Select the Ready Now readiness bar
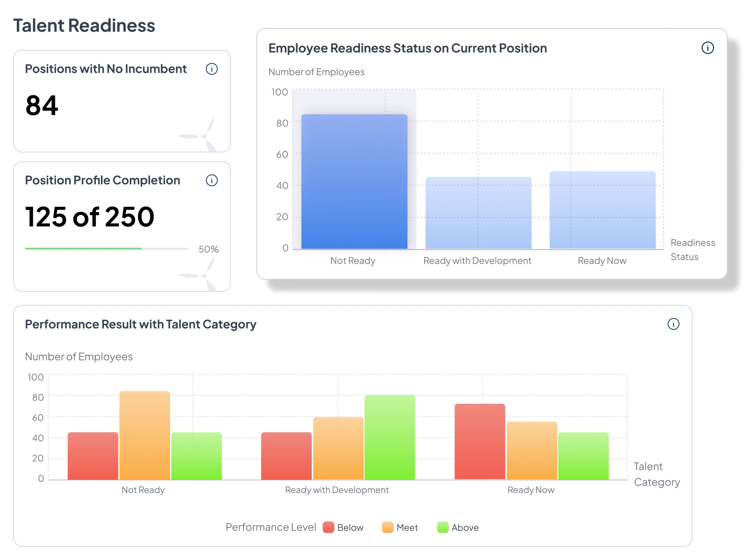The height and width of the screenshot is (560, 745). (602, 210)
